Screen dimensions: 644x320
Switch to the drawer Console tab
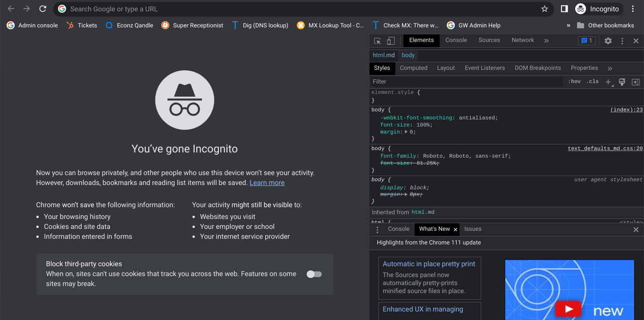pos(399,229)
